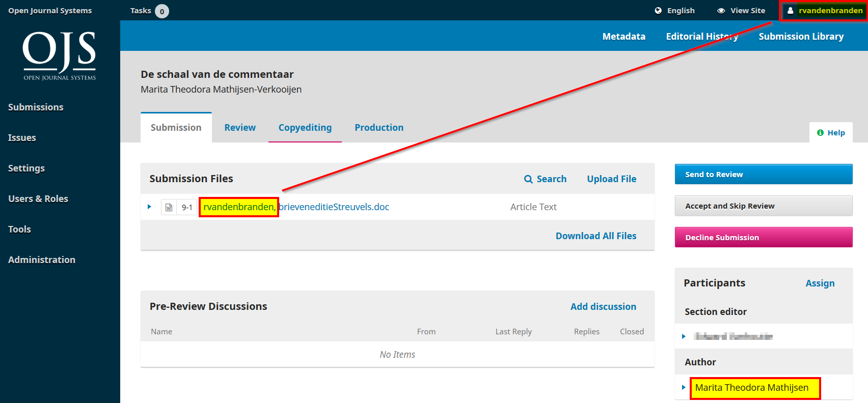Expand the brieveneditieStreuvels.doc file row
The height and width of the screenshot is (403, 868).
tap(149, 207)
